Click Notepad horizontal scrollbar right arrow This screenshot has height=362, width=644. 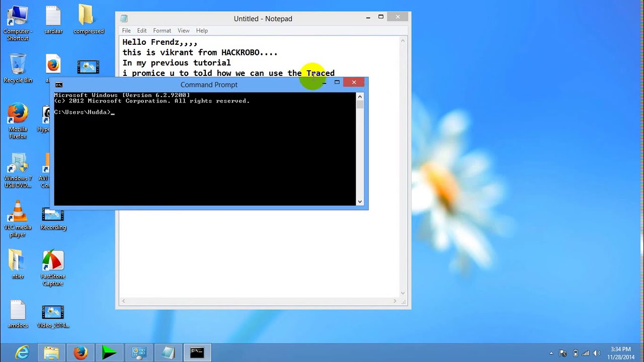395,301
